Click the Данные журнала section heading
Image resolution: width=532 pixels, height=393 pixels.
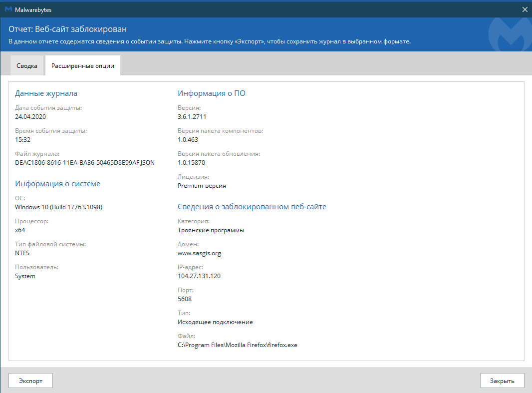tap(46, 93)
